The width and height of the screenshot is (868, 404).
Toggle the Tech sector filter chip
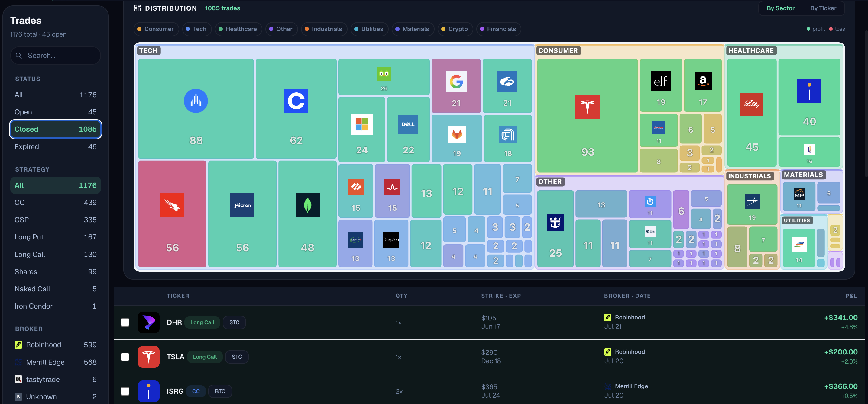point(196,29)
